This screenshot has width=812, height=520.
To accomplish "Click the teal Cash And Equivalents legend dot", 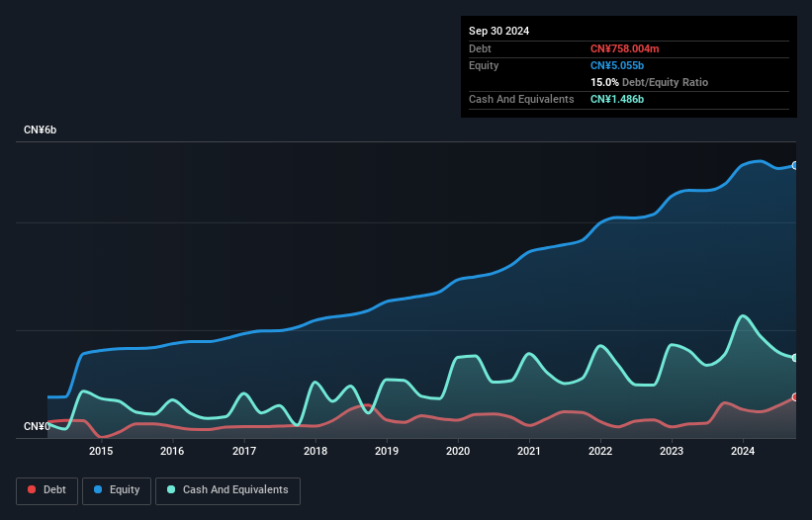I will tap(171, 489).
